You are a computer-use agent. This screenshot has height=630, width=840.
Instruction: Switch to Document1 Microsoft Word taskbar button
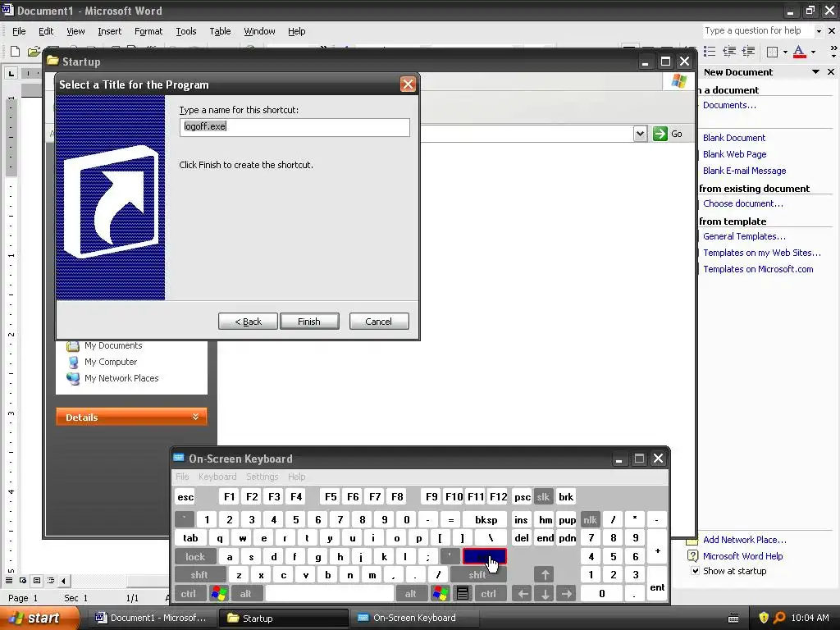pos(152,618)
